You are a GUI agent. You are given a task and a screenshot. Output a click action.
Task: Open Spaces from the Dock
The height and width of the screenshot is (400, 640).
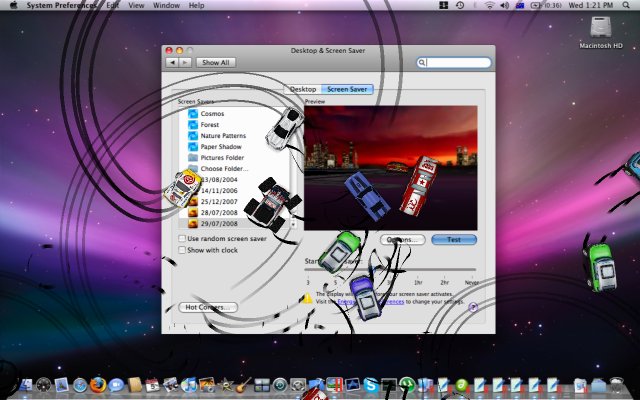[262, 384]
